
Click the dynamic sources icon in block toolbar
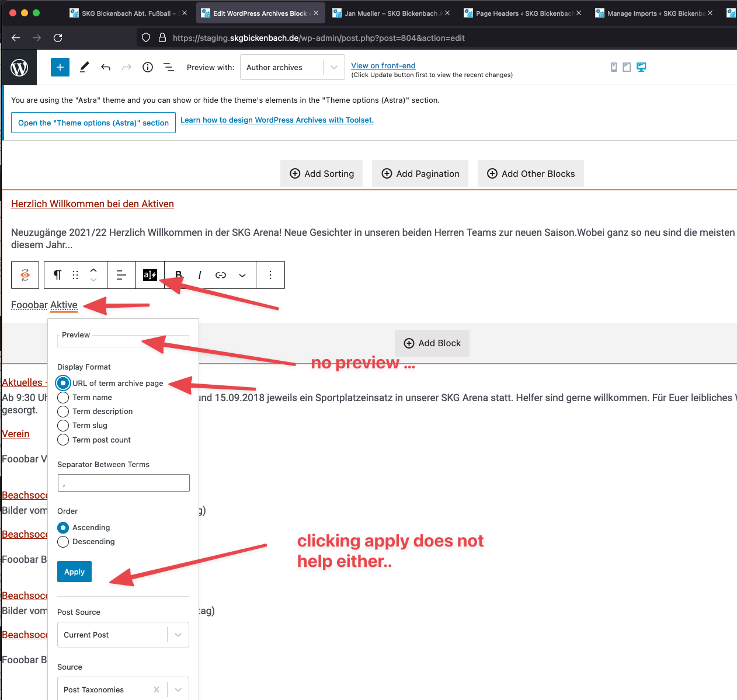pos(150,275)
